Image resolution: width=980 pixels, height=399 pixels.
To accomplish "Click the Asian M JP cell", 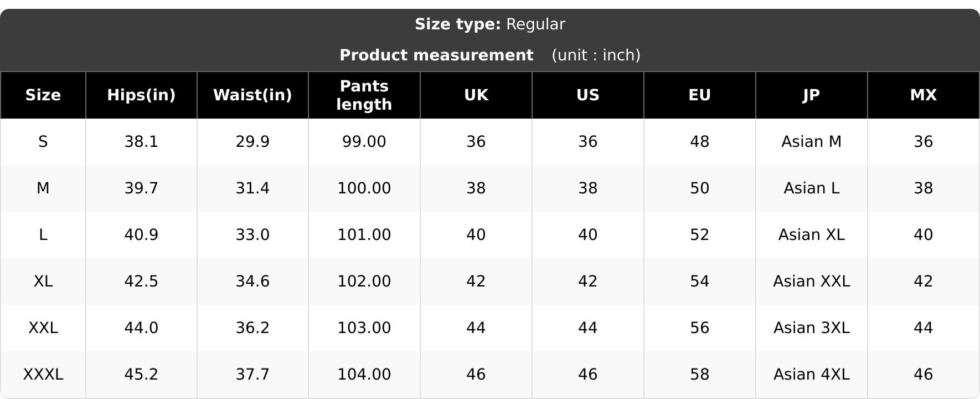I will point(812,142).
